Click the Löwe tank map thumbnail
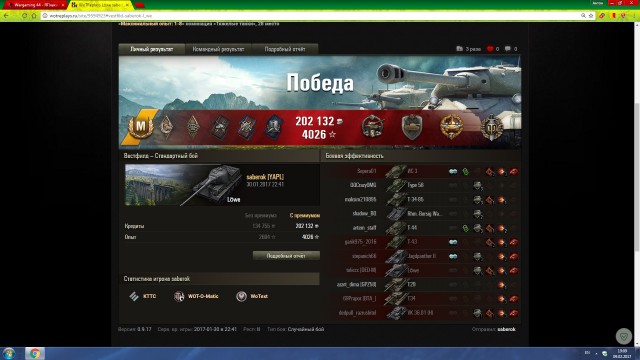Viewport: 640px width, 360px height. [184, 185]
